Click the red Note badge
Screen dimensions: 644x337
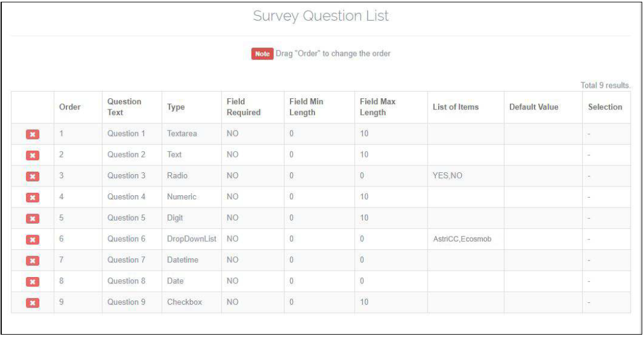pos(262,54)
